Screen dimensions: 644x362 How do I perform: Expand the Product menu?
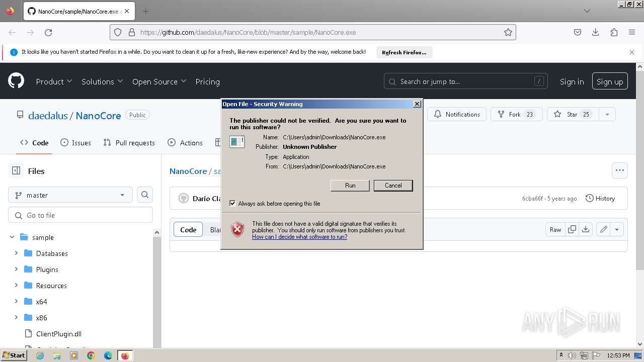[54, 81]
